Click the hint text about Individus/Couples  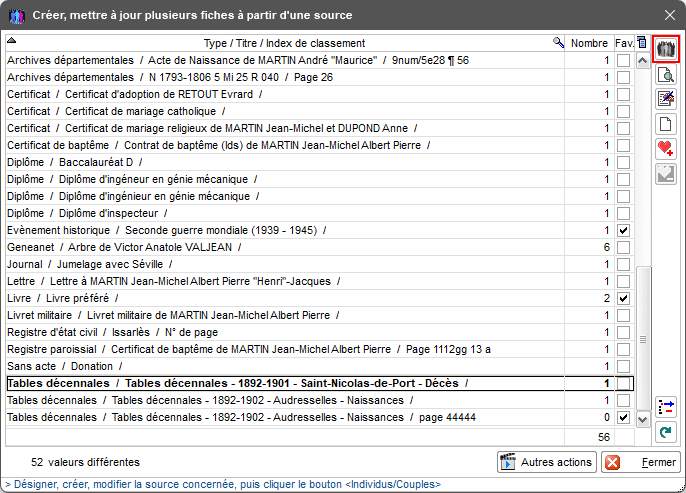tap(223, 484)
